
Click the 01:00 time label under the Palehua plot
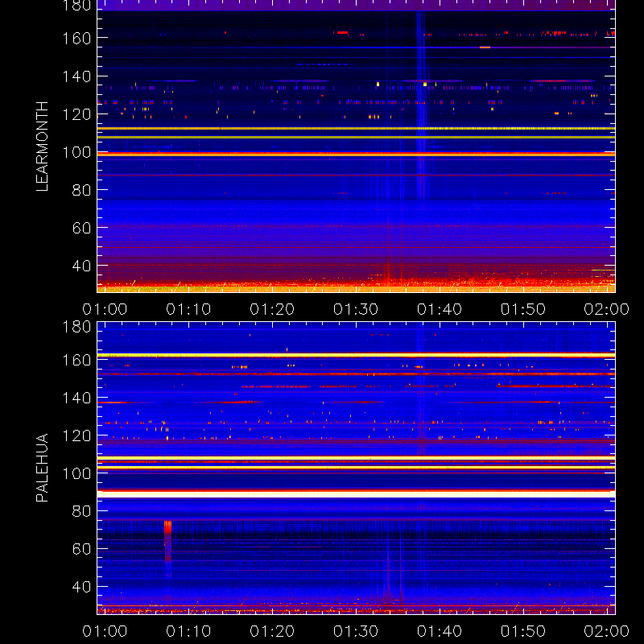pos(105,631)
